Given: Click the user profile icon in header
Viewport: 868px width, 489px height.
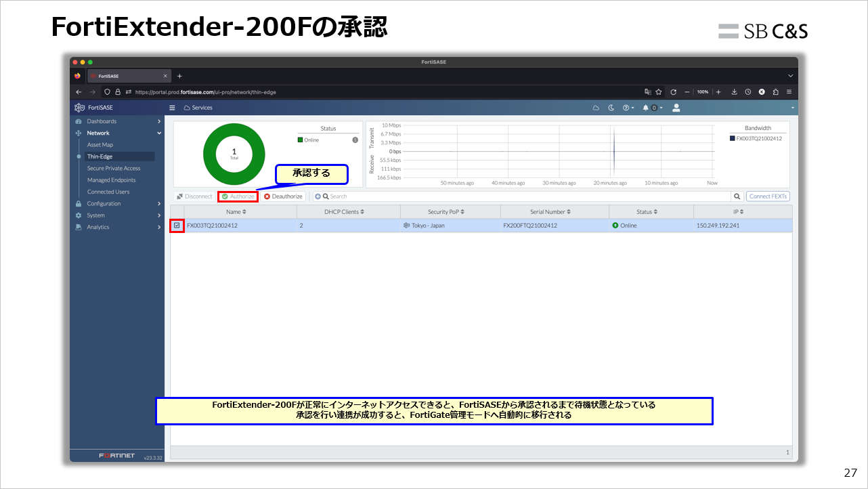Looking at the screenshot, I should coord(676,107).
